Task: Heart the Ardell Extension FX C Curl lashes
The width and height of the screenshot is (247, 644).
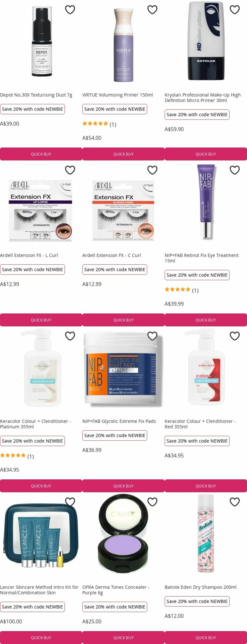Action: pos(152,170)
